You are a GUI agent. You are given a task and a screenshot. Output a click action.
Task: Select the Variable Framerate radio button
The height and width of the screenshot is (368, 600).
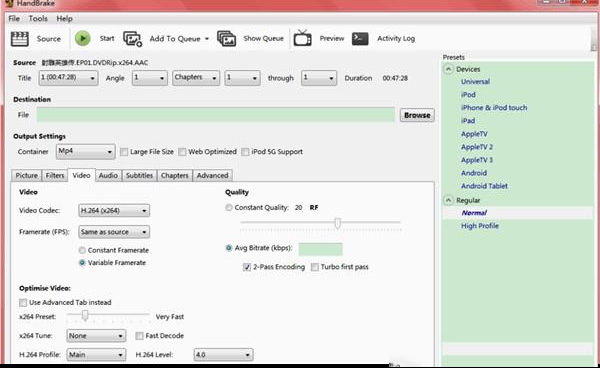82,263
